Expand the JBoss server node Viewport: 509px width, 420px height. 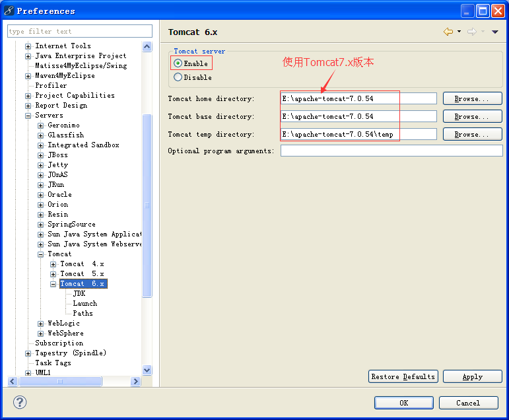pos(40,155)
